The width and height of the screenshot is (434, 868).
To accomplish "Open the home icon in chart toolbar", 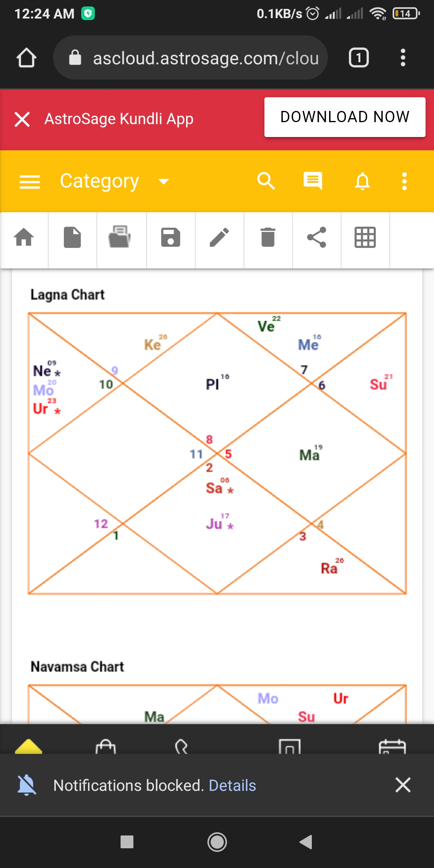I will tap(24, 237).
